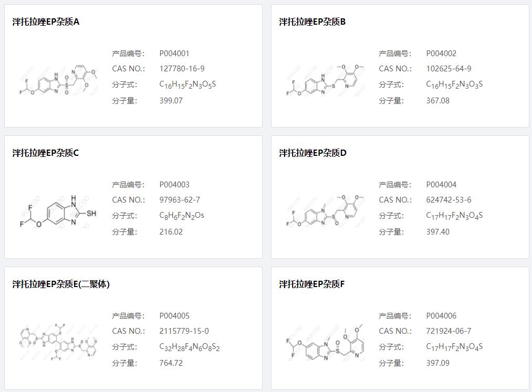Click product number P004004
Screen dimensions: 532x392
[441, 185]
